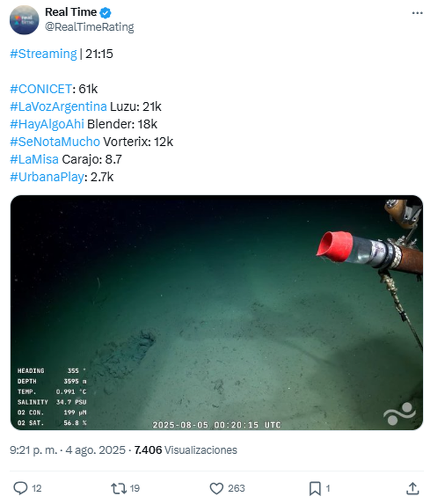
Task: Enlarge the underwater seafloor image
Action: tap(217, 312)
